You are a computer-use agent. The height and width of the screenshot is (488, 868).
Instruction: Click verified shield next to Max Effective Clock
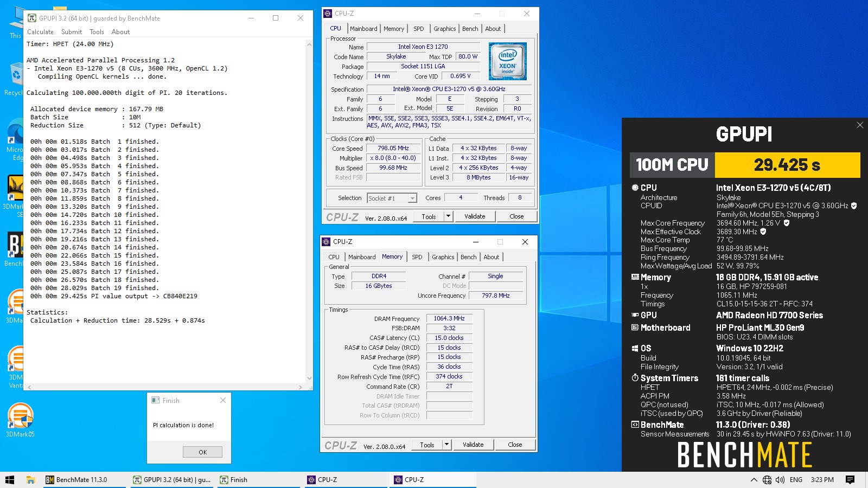coord(763,232)
